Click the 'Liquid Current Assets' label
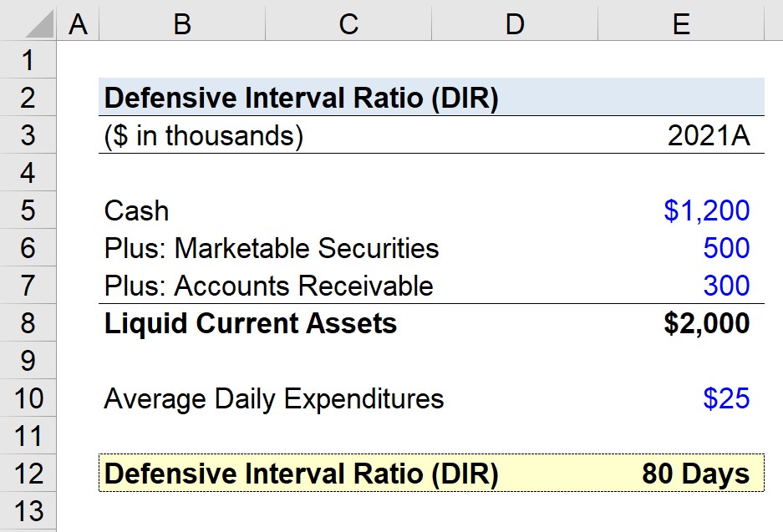 pyautogui.click(x=250, y=323)
